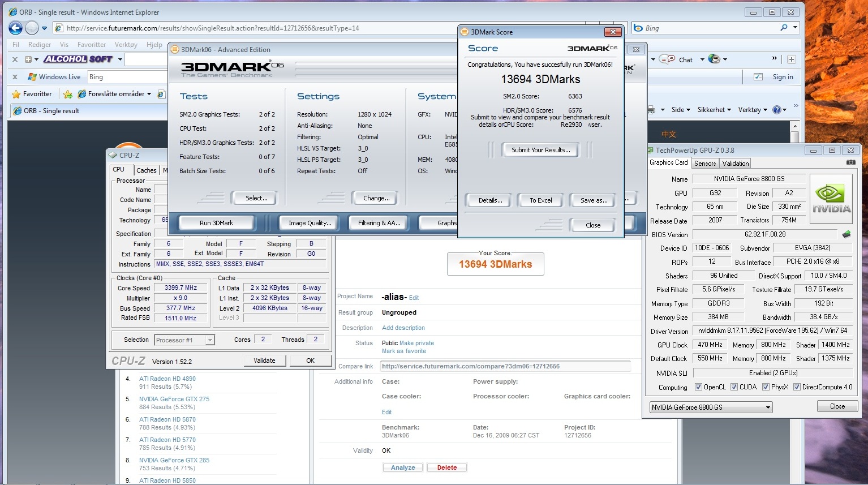Click the IE forward navigation arrow
The height and width of the screenshot is (485, 868).
[32, 28]
